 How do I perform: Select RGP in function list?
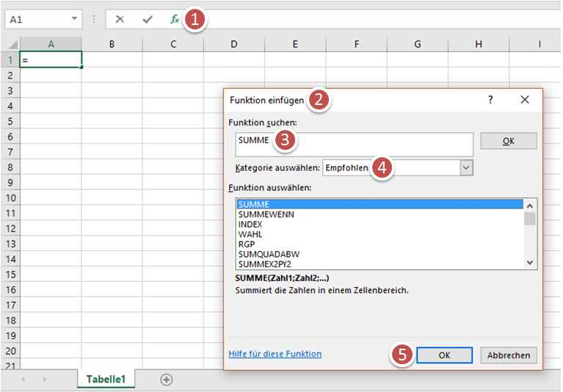(x=380, y=244)
